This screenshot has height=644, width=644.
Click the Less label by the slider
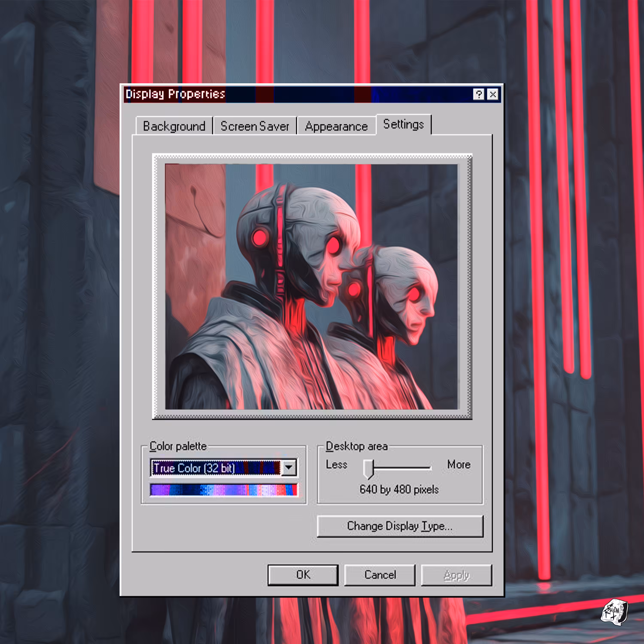coord(336,464)
